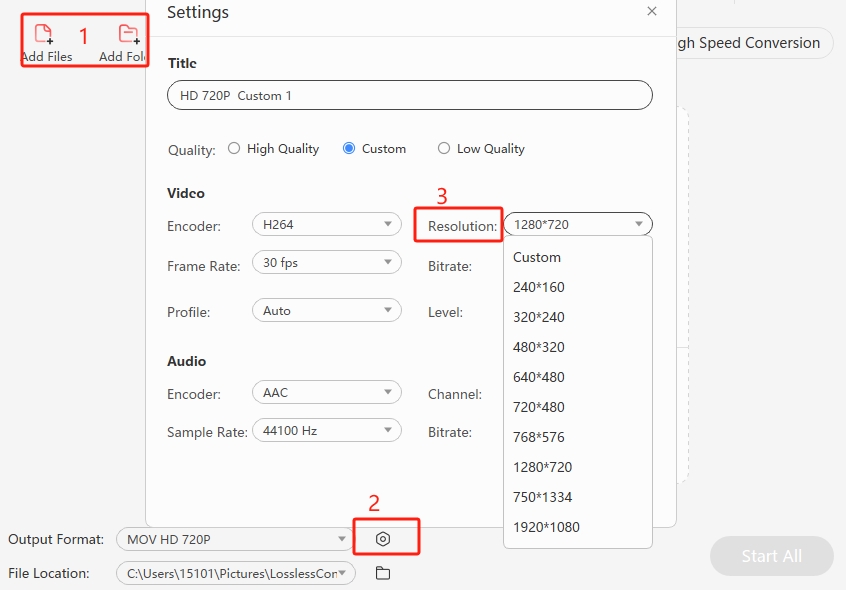Viewport: 846px width, 590px height.
Task: Expand Sample Rate 44100 Hz dropdown
Action: point(326,431)
